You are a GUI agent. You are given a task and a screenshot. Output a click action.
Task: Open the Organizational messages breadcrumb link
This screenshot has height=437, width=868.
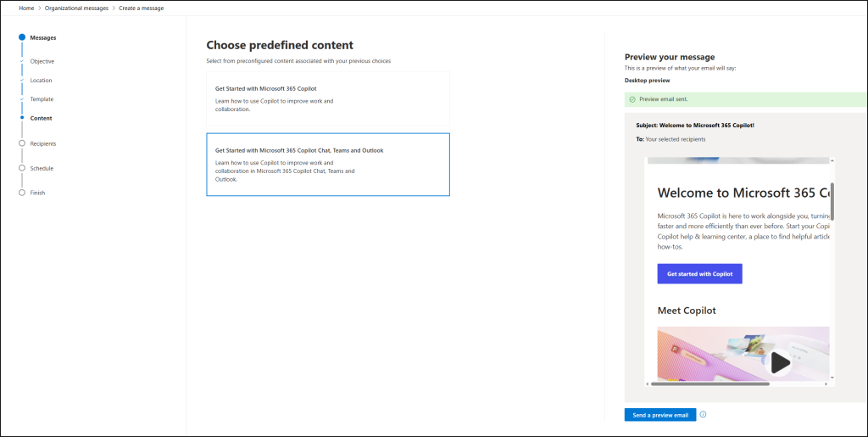click(76, 8)
